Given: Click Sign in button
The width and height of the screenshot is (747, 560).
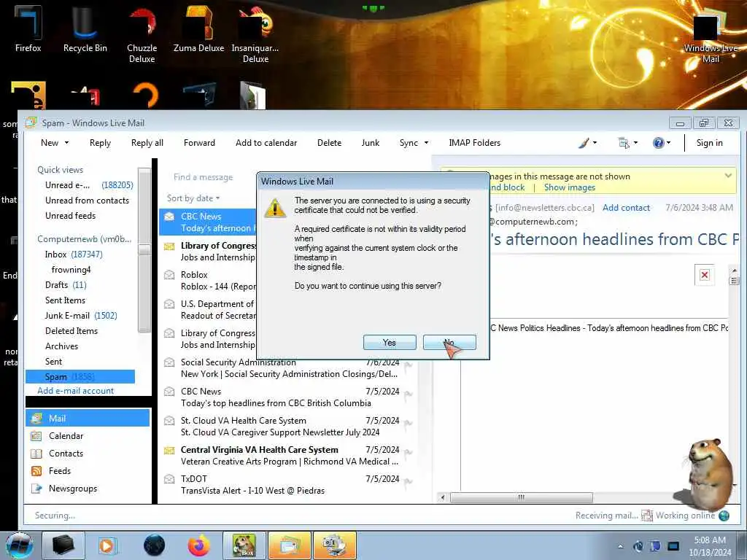Looking at the screenshot, I should (709, 143).
